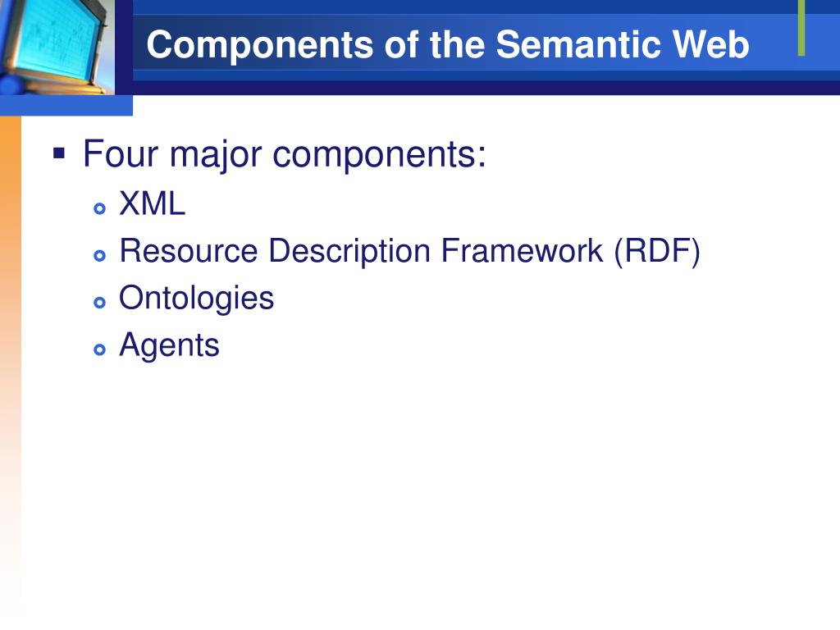Click the word Framework in the RDF item
Screen dimensions: 840x630
[x=523, y=251]
